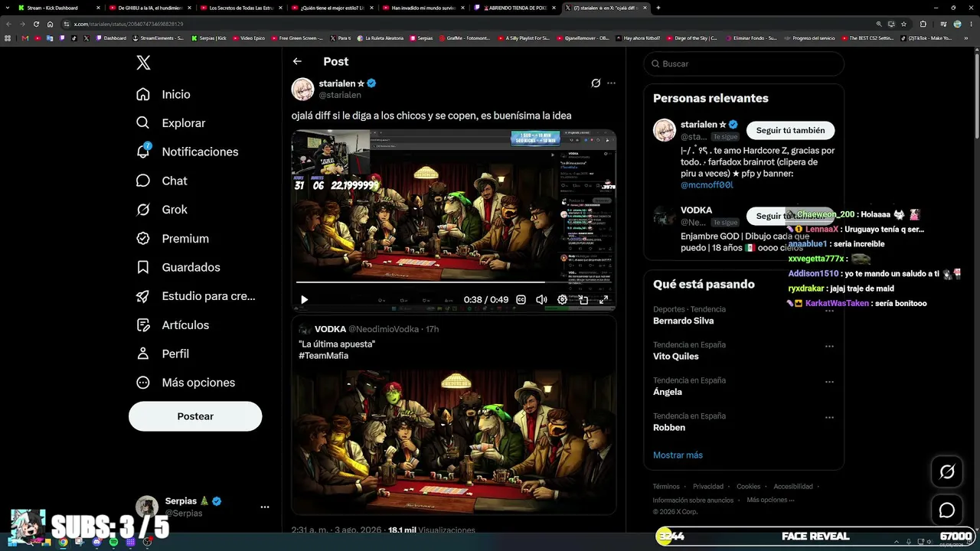Switch to ¿Quién tiene el mejor estilo? tab
The height and width of the screenshot is (551, 980).
click(332, 8)
